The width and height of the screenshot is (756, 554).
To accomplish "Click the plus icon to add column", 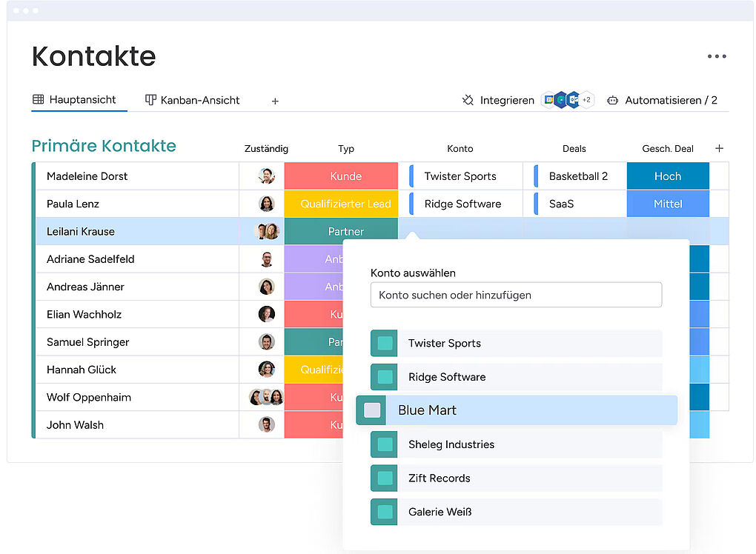I will 718,148.
